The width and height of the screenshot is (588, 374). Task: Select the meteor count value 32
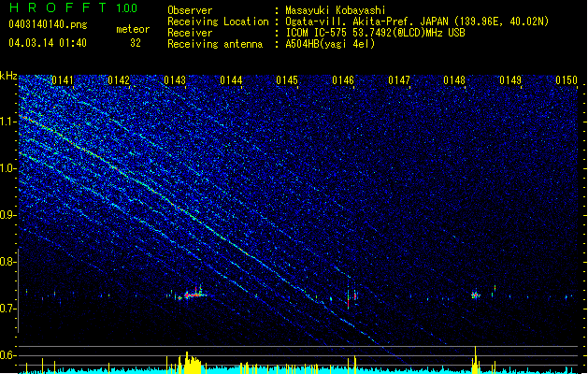coord(136,43)
